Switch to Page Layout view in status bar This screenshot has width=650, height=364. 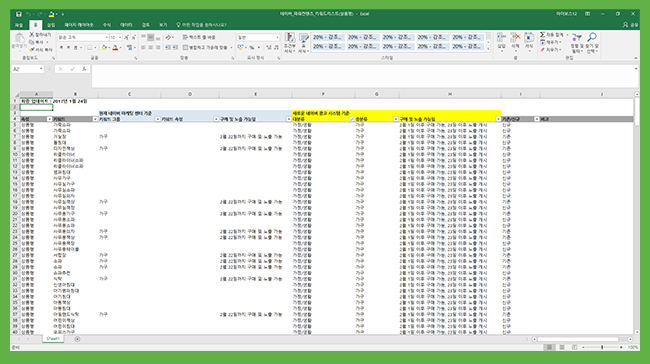tap(562, 347)
